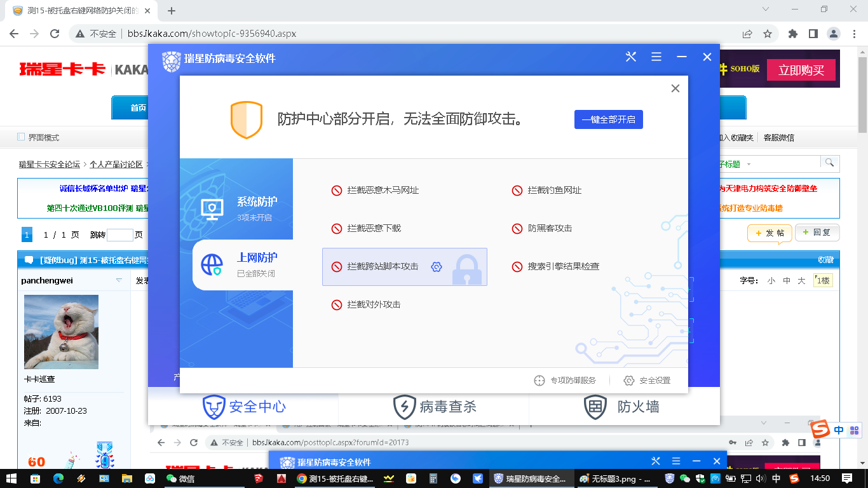868x488 pixels.
Task: Open Chrome extensions puzzle icon
Action: (793, 34)
